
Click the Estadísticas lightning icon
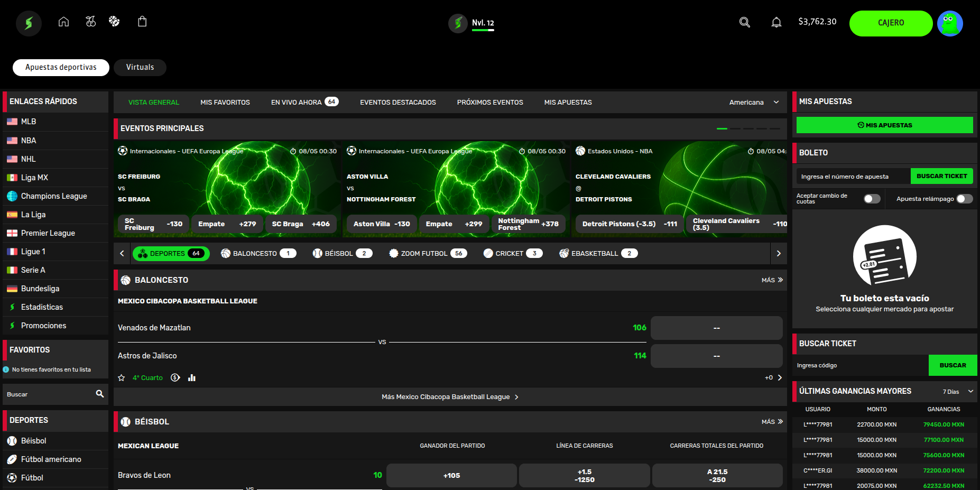click(x=12, y=307)
